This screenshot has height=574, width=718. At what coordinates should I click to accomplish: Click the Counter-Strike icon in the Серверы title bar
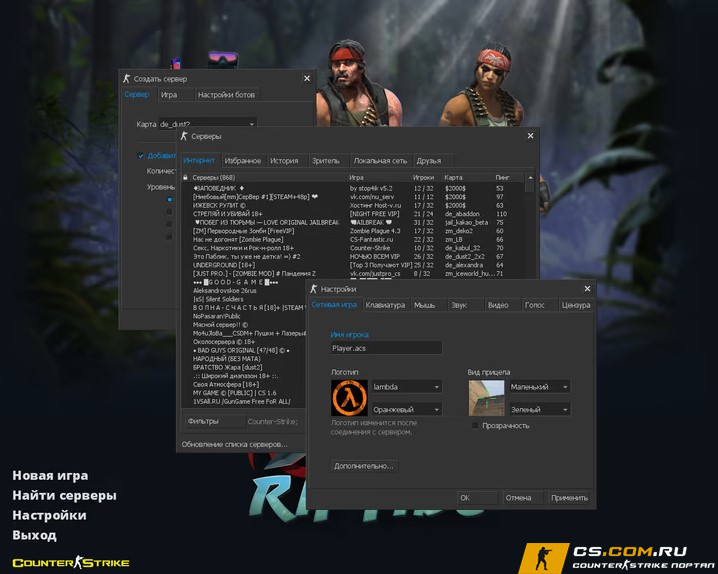click(x=184, y=136)
